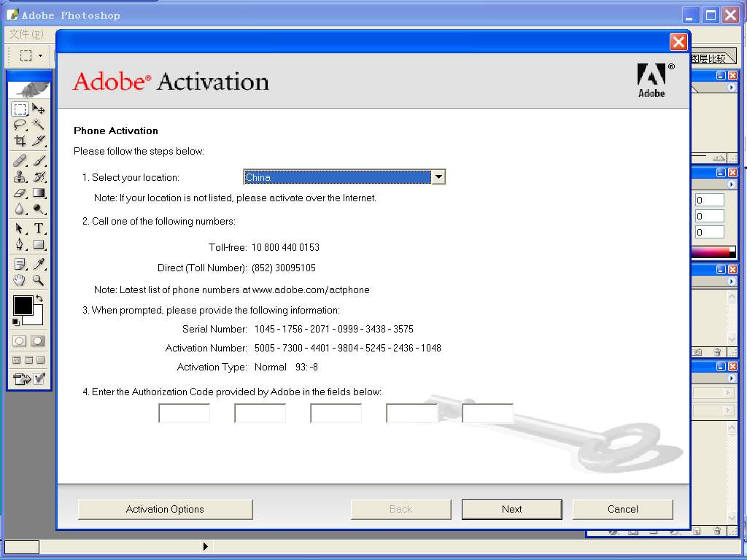Select the Notes tool
Viewport: 747px width, 560px height.
(x=20, y=264)
